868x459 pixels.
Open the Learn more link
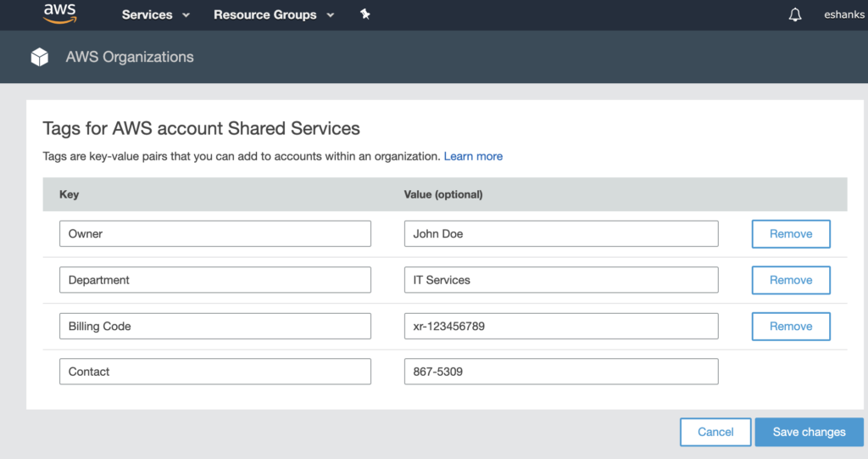pos(473,156)
